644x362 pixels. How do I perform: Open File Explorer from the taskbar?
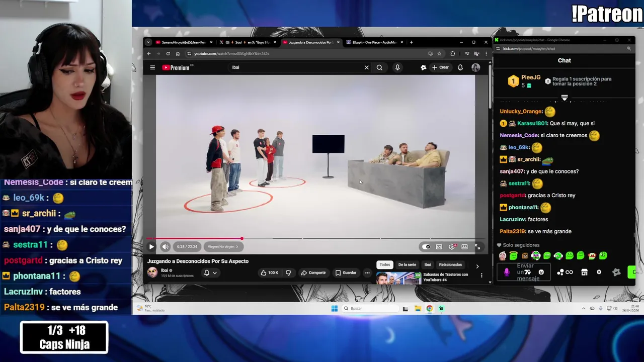(x=418, y=308)
